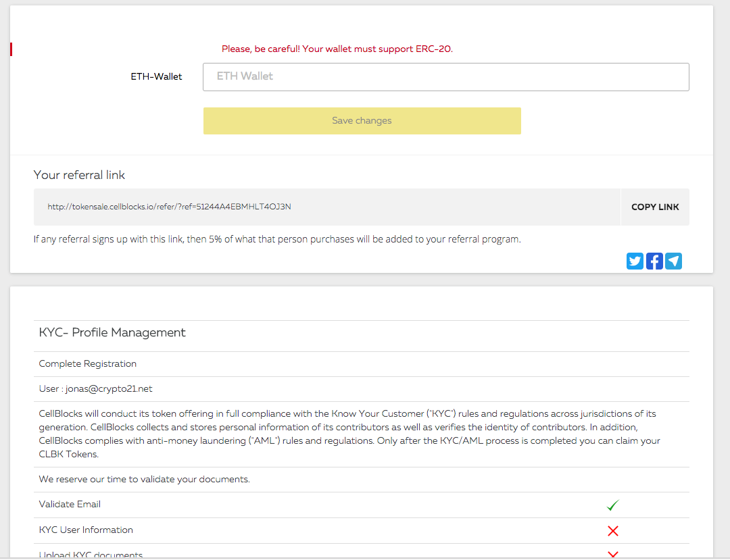730x560 pixels.
Task: Click the red X beside KYC User Information
Action: (613, 531)
